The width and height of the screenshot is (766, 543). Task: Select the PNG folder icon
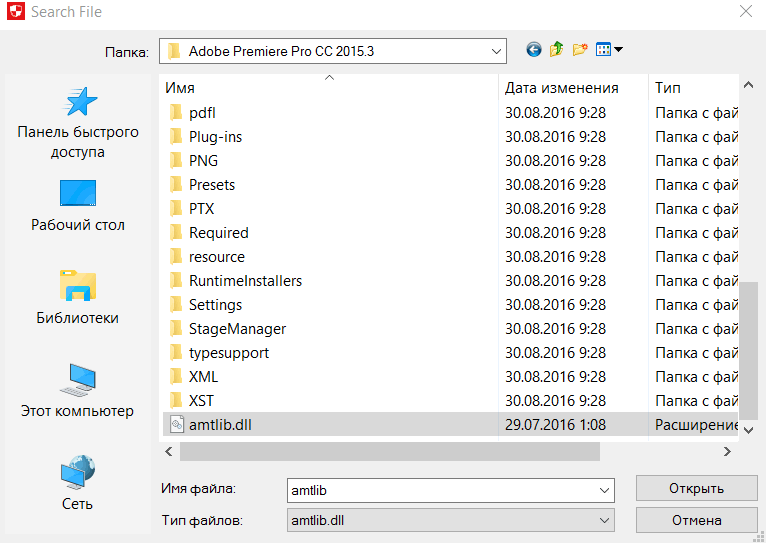pos(176,161)
